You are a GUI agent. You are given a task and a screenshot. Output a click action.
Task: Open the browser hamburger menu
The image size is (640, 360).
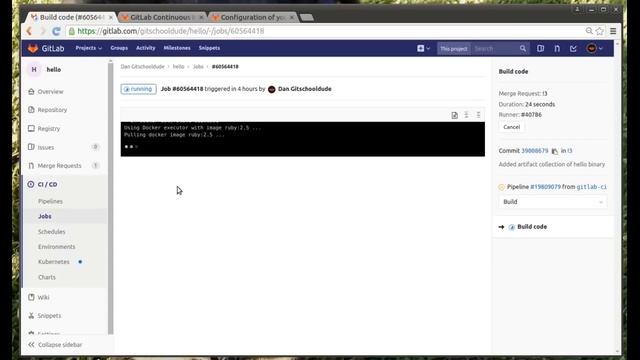(613, 31)
